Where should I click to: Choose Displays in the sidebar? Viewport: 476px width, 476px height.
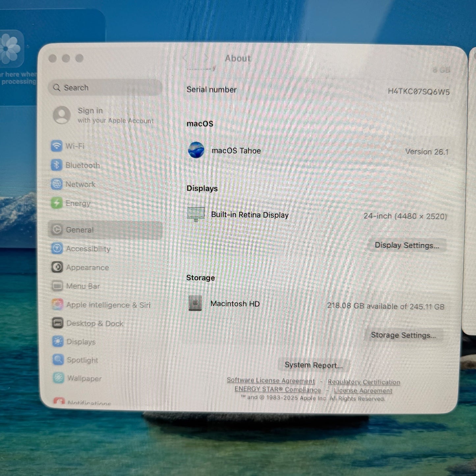click(81, 342)
